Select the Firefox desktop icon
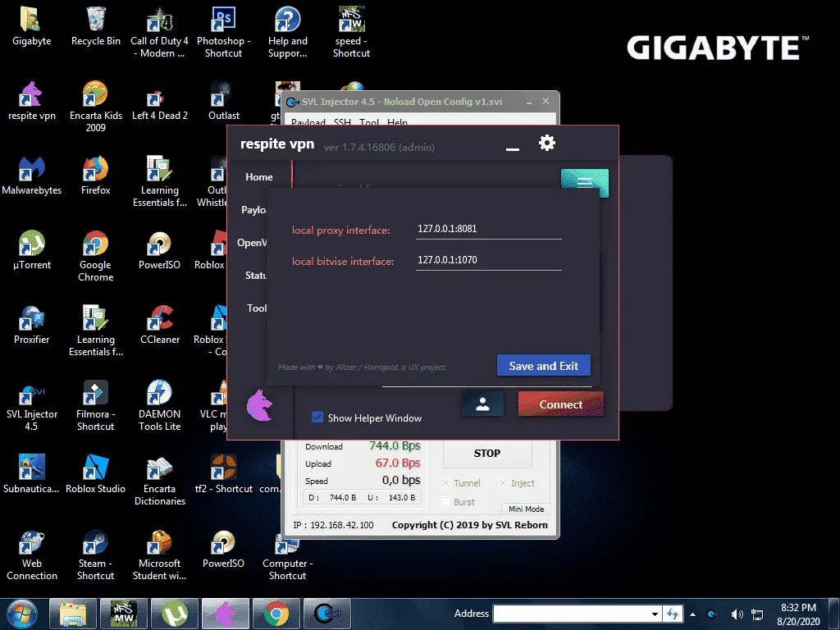This screenshot has height=630, width=840. (95, 176)
